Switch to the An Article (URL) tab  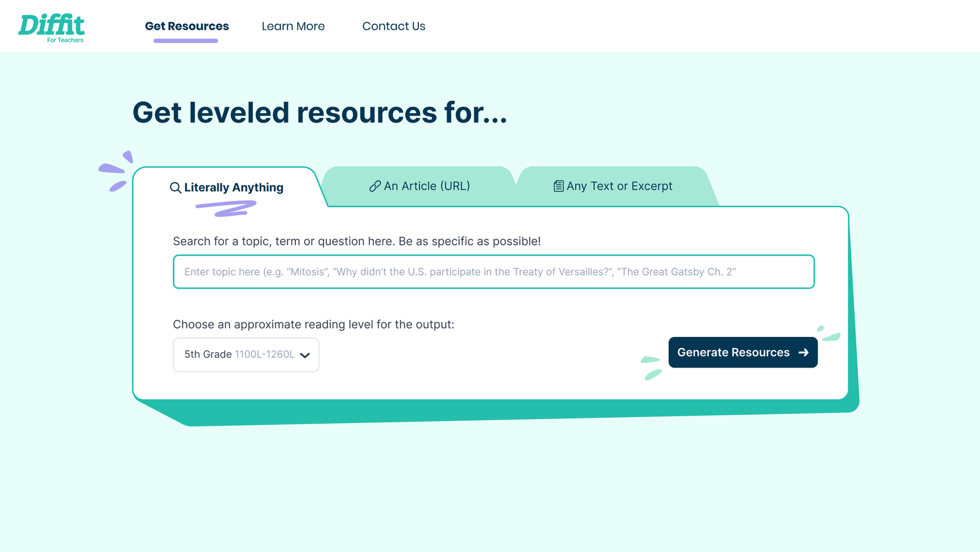(420, 186)
